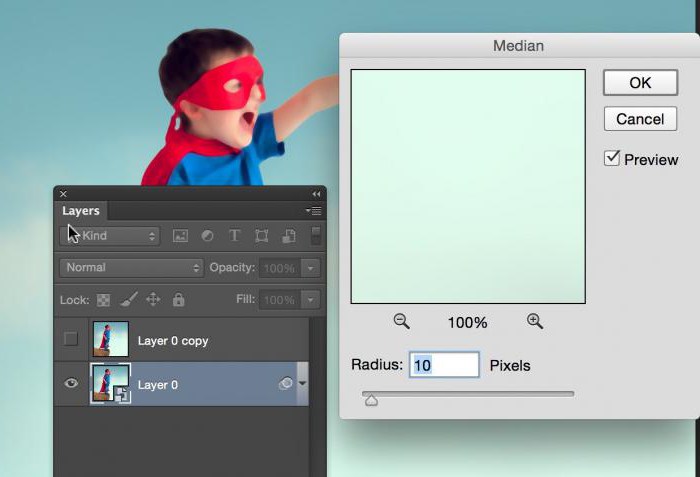Click the Layers list scrollbar

point(316,395)
